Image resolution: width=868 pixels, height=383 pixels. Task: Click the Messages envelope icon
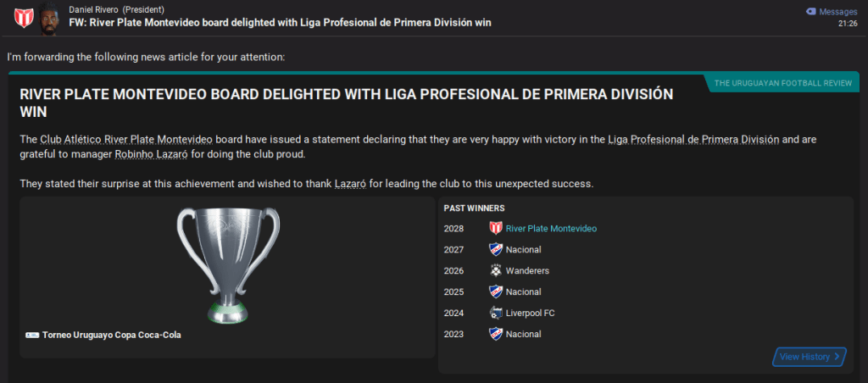point(811,12)
